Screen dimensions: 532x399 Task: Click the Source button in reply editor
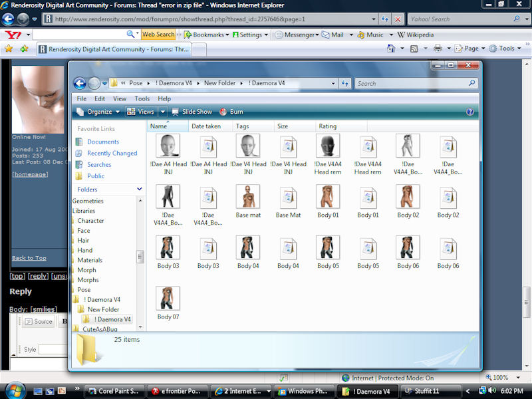coord(38,322)
